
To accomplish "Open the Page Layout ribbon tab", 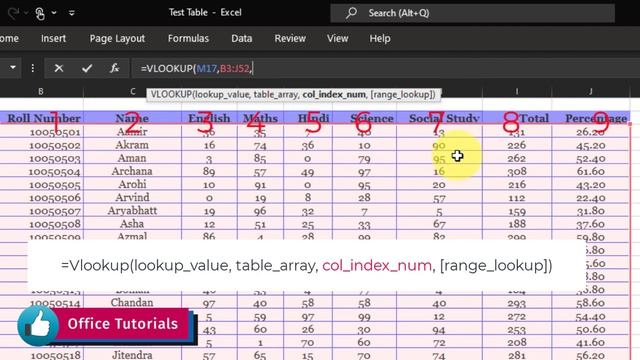I will point(117,38).
